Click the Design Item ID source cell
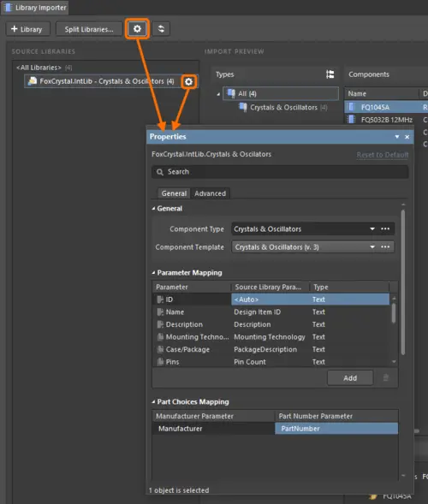The width and height of the screenshot is (428, 504). [270, 311]
